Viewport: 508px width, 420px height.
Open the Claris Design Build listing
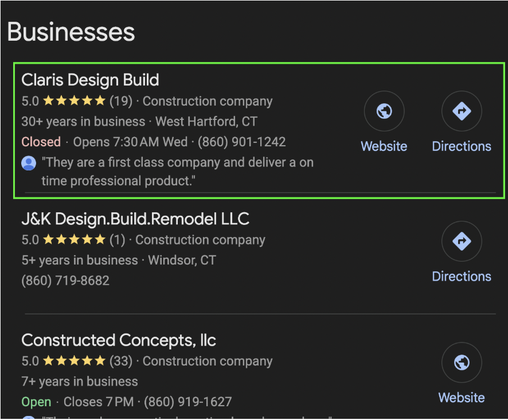(90, 80)
